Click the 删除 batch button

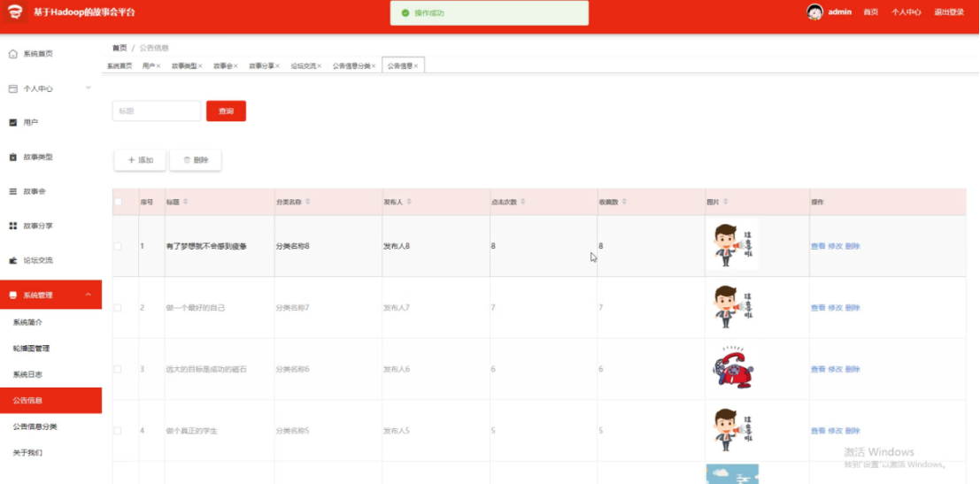tap(196, 160)
